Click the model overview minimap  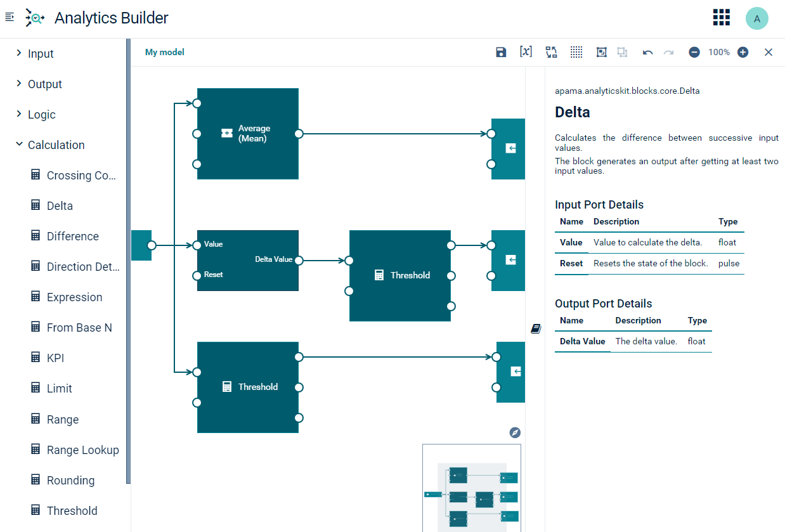472,488
